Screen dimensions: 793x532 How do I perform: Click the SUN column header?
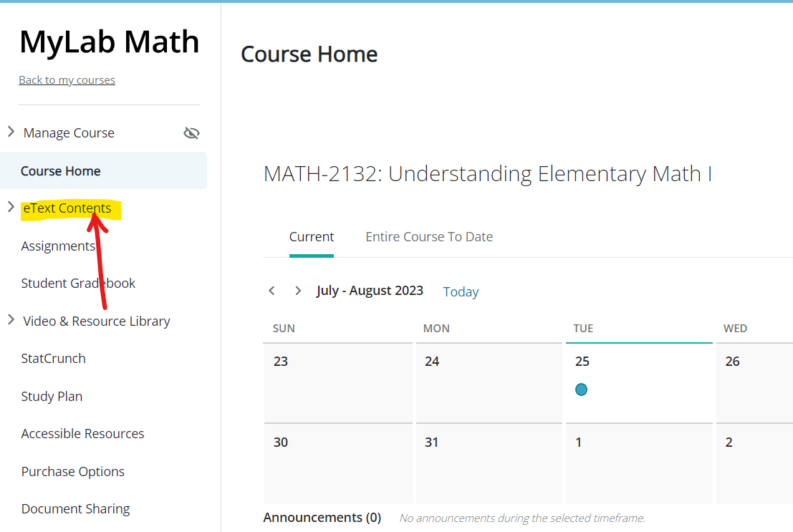[284, 328]
